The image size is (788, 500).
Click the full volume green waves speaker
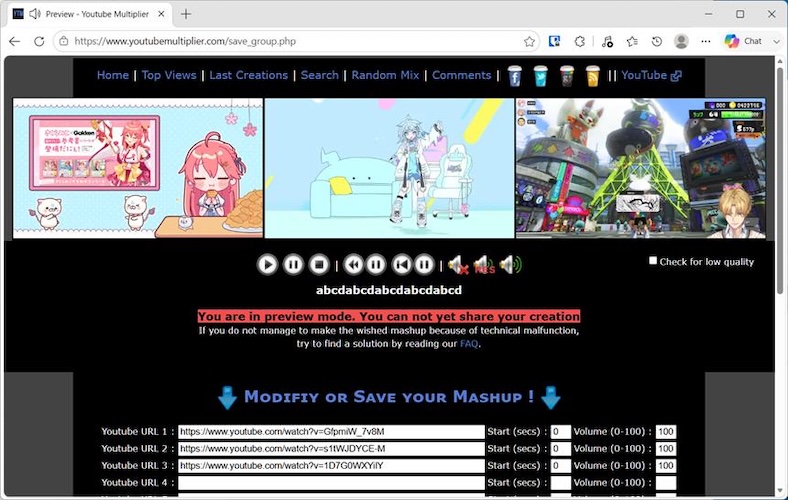tap(511, 265)
